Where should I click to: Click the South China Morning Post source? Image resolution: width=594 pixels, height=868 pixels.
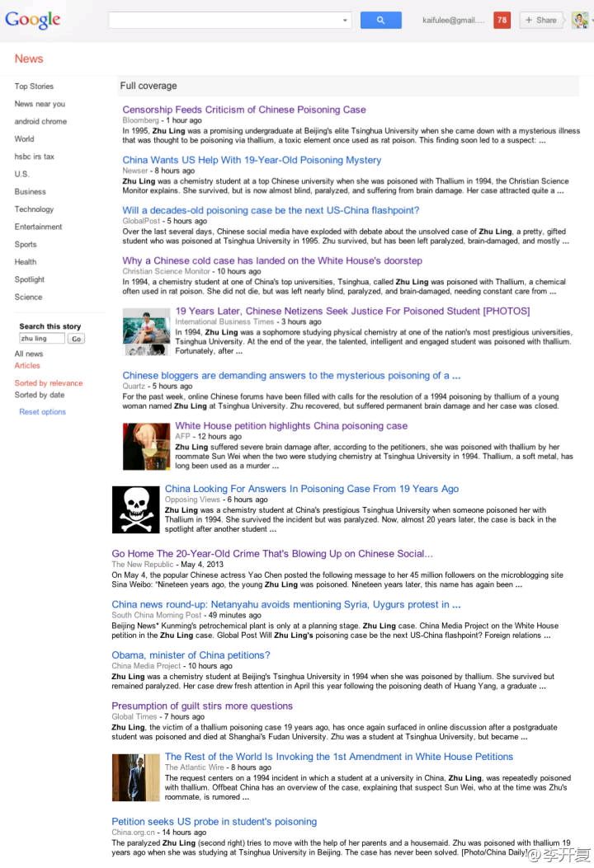tap(156, 615)
